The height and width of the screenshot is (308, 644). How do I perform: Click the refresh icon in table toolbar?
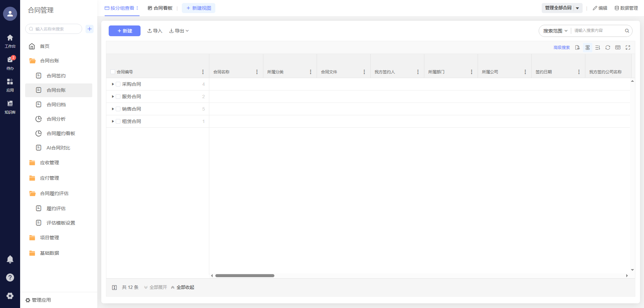(607, 48)
